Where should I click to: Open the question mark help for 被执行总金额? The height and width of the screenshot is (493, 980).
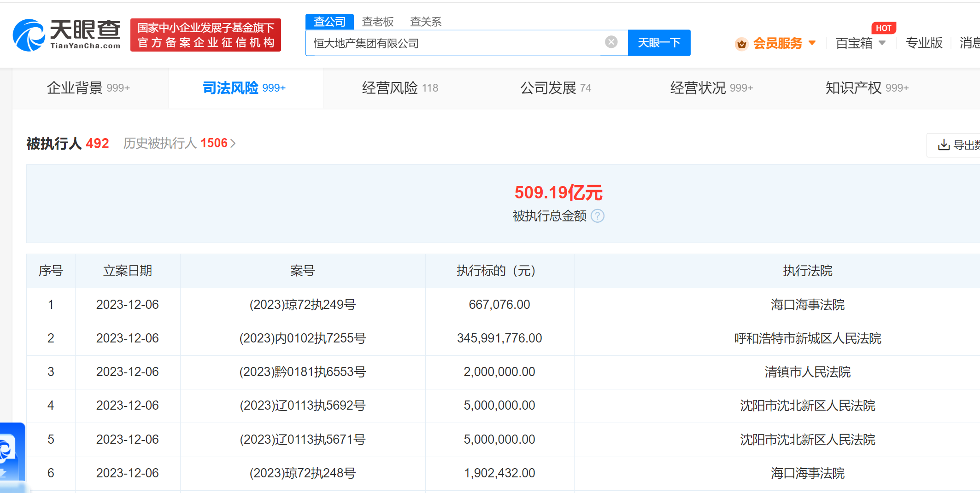click(x=598, y=216)
